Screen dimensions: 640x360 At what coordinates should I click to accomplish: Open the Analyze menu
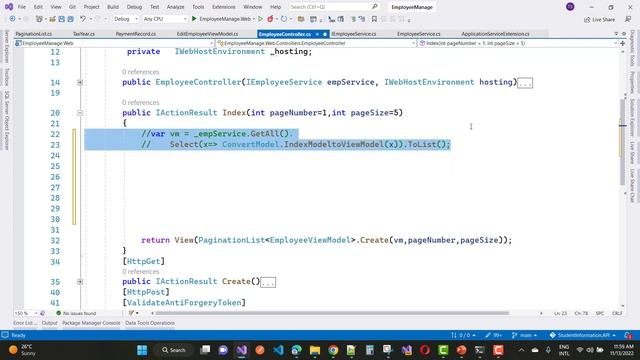[x=176, y=7]
